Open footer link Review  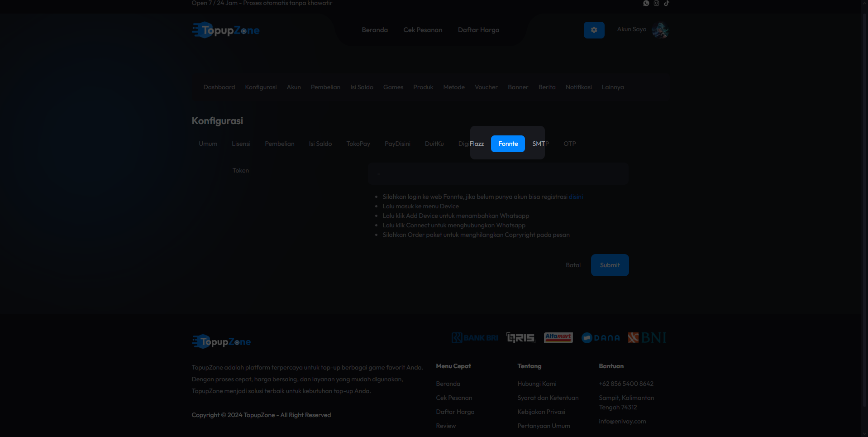coord(446,426)
